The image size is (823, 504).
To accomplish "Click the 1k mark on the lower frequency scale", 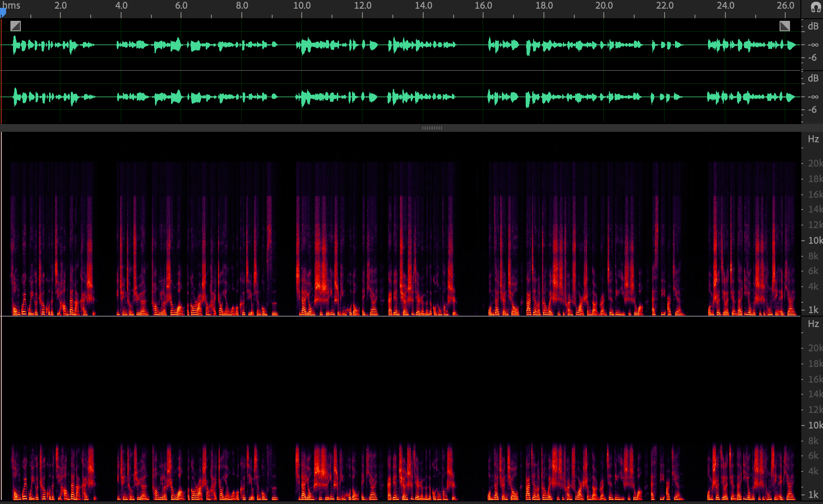I will click(813, 494).
